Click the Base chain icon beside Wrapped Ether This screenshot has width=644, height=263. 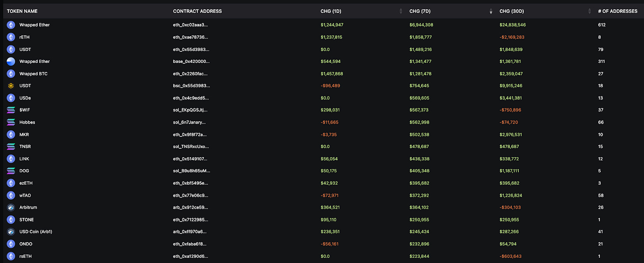pos(11,62)
